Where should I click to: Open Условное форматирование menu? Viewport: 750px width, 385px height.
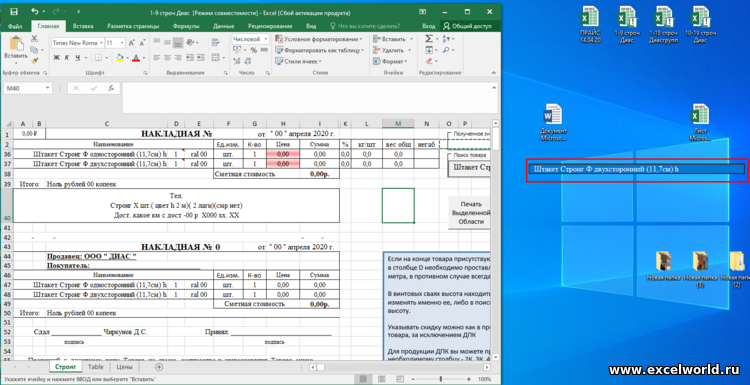(319, 39)
